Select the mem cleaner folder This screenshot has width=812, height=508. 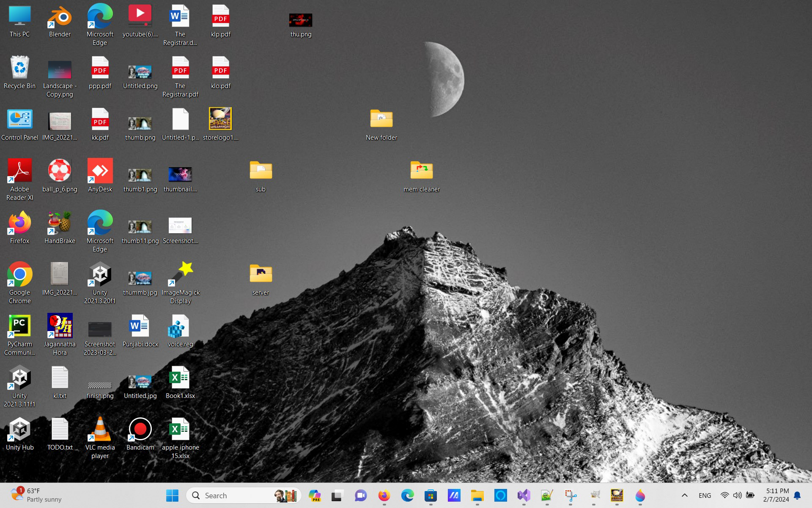(x=422, y=176)
